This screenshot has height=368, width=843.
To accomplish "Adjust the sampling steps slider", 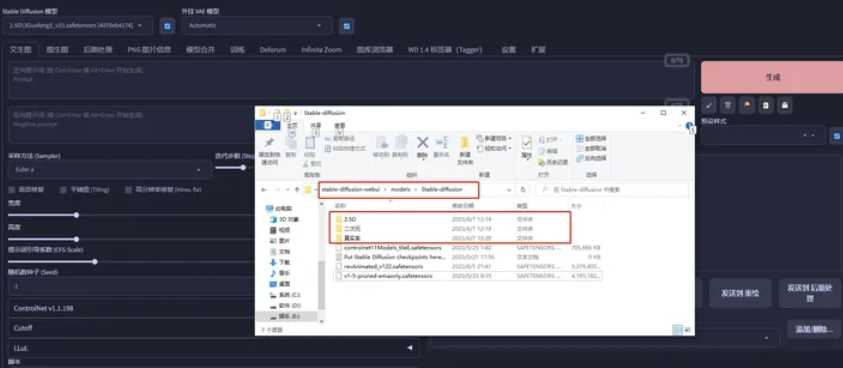I will pyautogui.click(x=243, y=167).
